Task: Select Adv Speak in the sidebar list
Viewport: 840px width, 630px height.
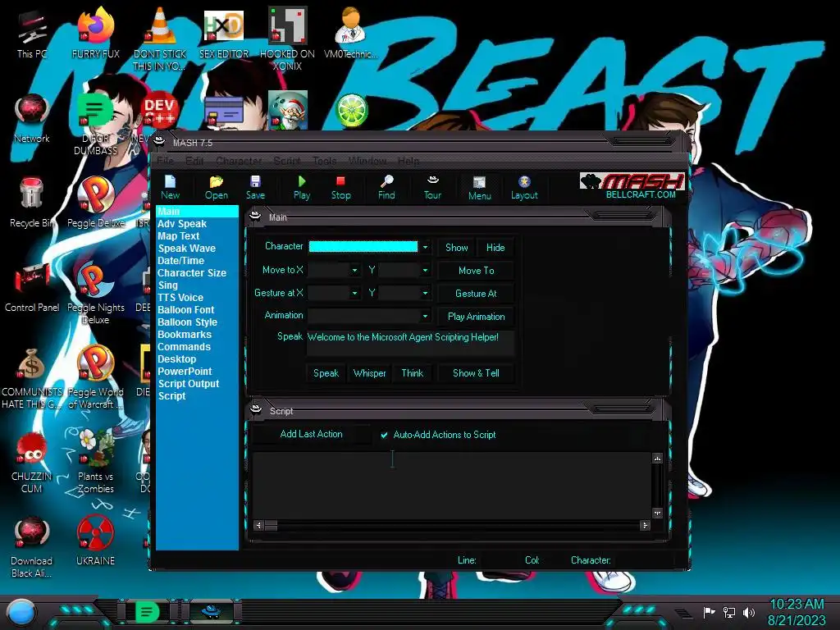Action: click(x=182, y=224)
